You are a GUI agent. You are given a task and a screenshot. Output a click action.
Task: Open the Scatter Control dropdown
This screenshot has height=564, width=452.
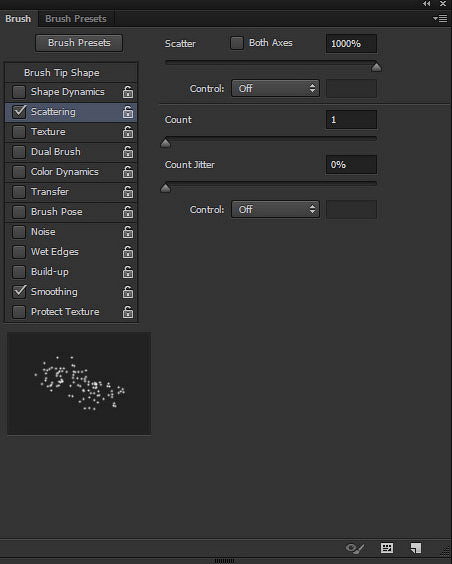275,88
